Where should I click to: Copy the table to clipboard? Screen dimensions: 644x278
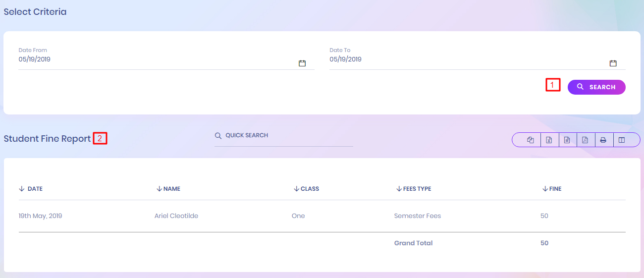coord(531,140)
